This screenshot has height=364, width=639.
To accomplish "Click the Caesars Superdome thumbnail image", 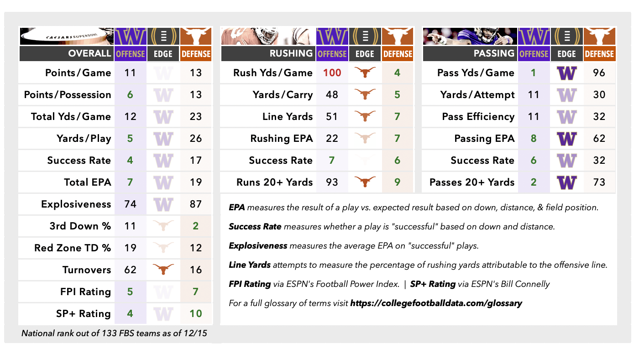I will pos(66,36).
